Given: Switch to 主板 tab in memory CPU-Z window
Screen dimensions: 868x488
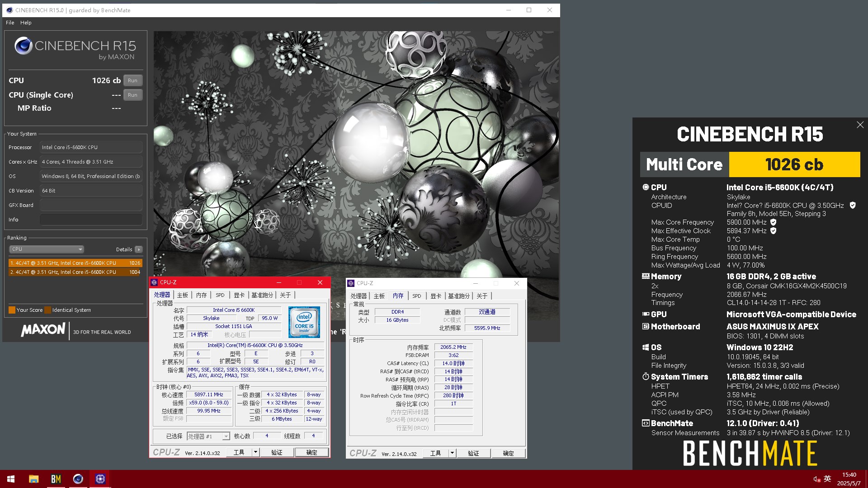Looking at the screenshot, I should tap(379, 296).
